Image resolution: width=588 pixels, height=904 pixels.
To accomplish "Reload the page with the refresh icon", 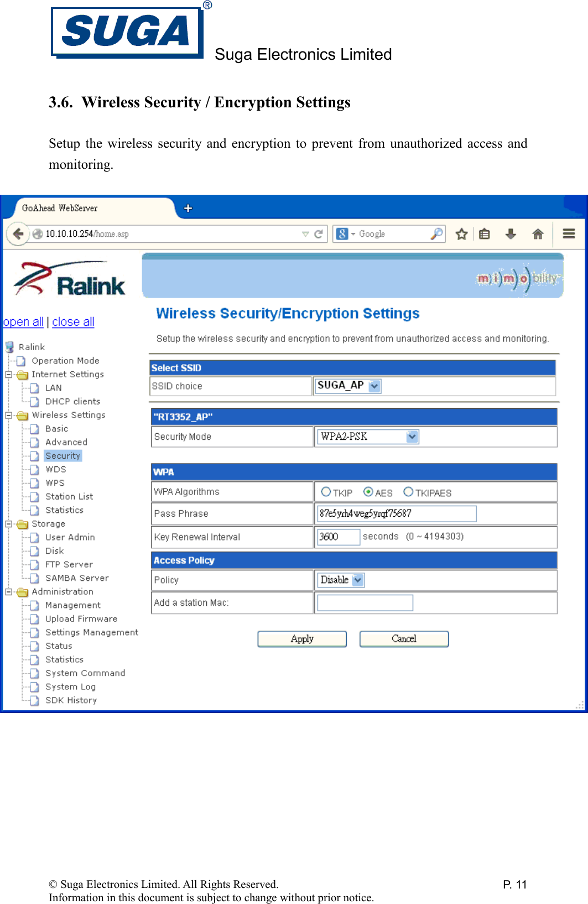I will coord(319,234).
